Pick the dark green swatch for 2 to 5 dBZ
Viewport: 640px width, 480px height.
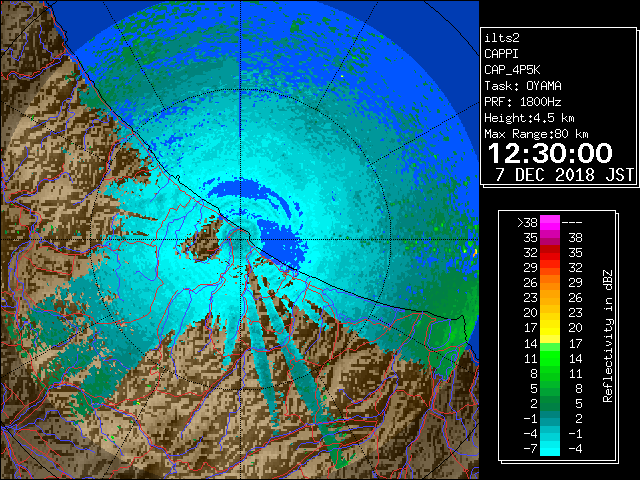pyautogui.click(x=550, y=403)
